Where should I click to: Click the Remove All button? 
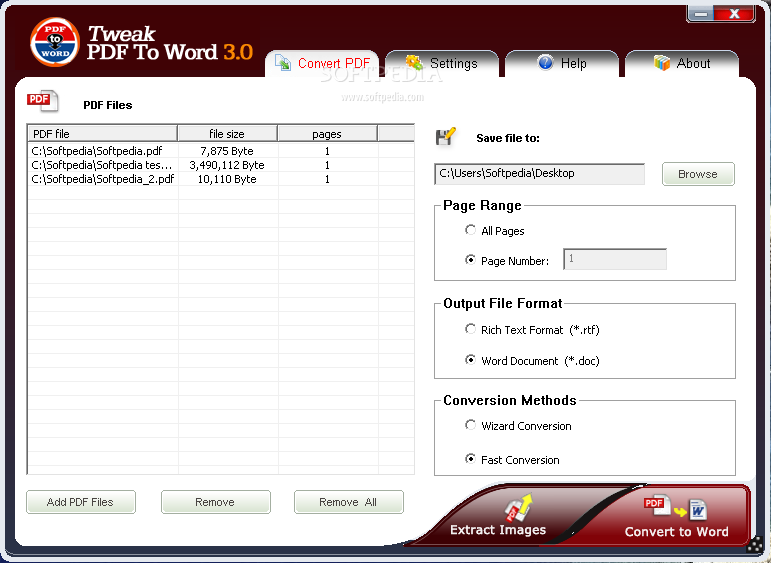[x=349, y=502]
